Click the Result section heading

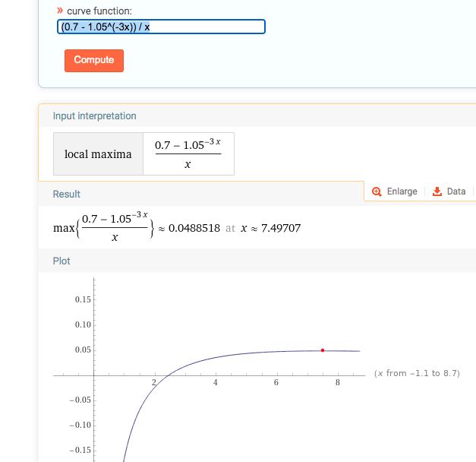[66, 195]
